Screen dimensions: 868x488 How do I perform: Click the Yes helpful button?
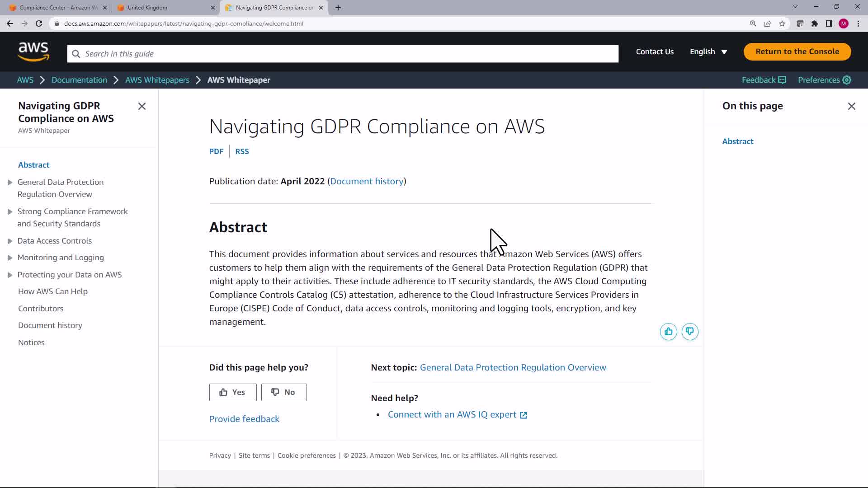coord(233,392)
